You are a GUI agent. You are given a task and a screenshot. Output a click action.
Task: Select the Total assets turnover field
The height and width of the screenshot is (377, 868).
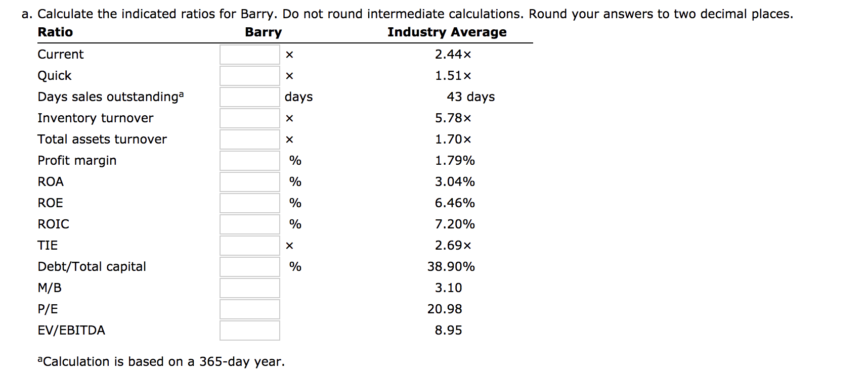[x=250, y=139]
